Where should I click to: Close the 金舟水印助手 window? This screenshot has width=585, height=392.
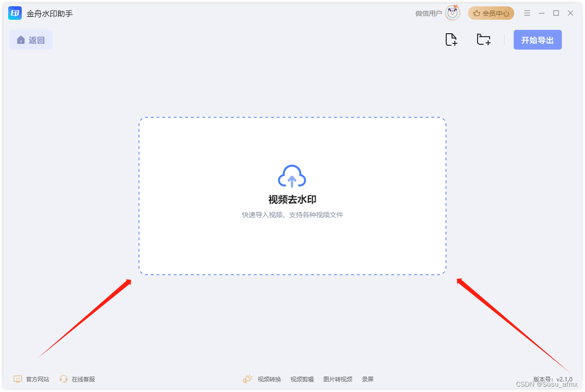[571, 13]
